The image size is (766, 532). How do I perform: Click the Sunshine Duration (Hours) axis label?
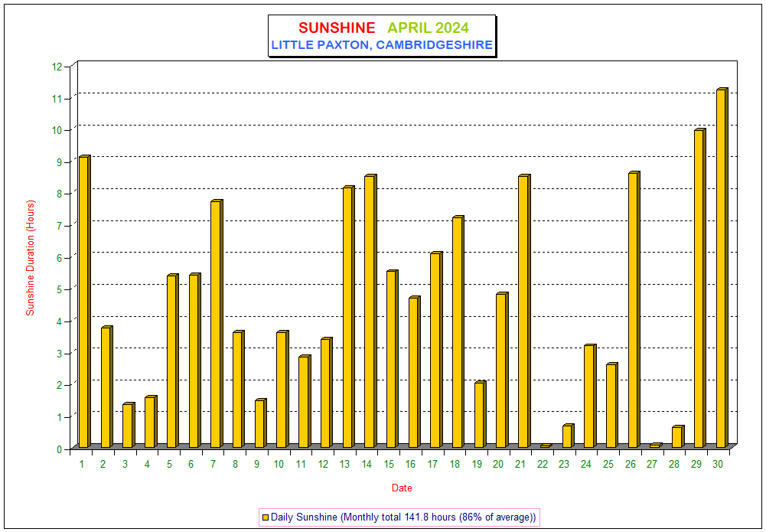pyautogui.click(x=31, y=257)
